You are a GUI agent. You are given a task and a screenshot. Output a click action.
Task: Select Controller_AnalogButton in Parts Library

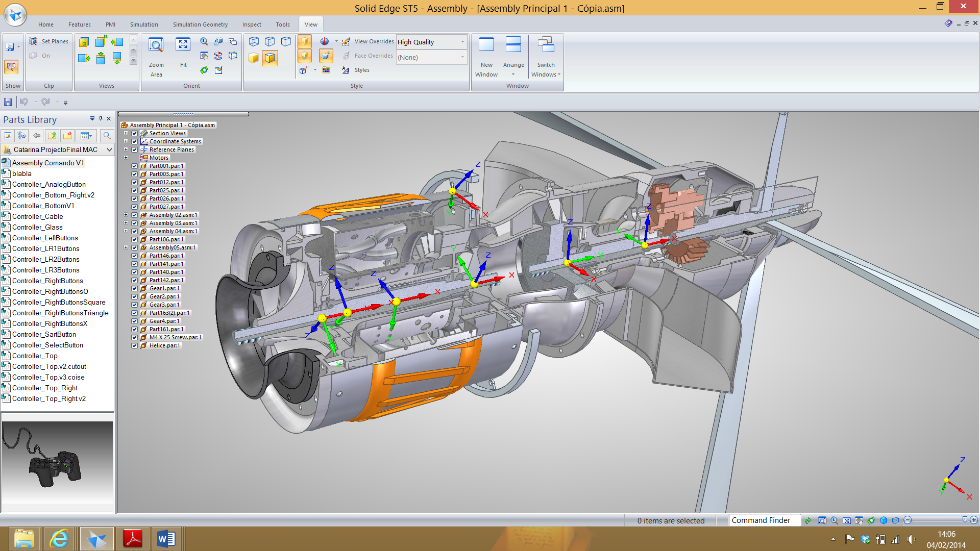click(49, 184)
